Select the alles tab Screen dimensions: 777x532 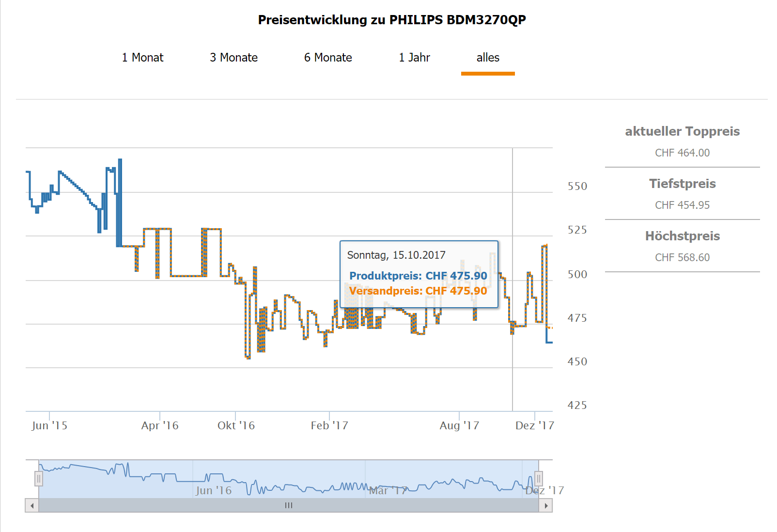tap(488, 58)
